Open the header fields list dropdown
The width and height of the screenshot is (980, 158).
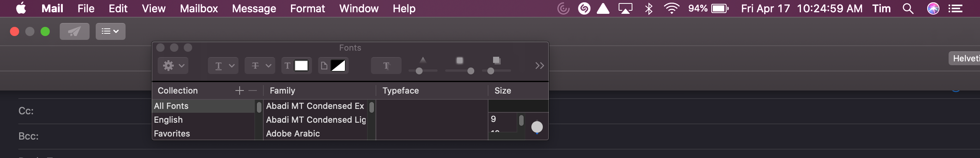tap(110, 31)
